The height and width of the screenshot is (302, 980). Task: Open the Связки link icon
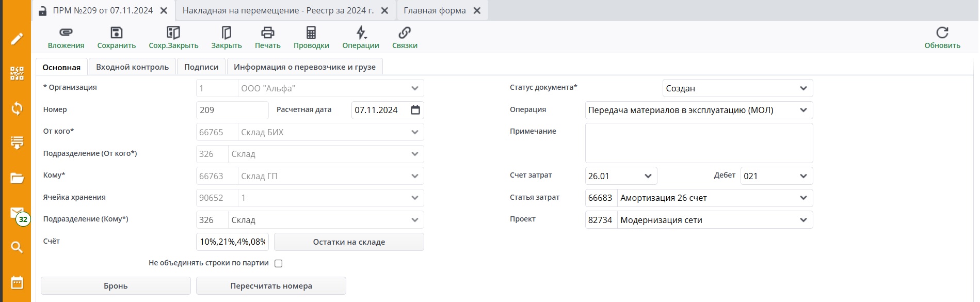pos(405,33)
